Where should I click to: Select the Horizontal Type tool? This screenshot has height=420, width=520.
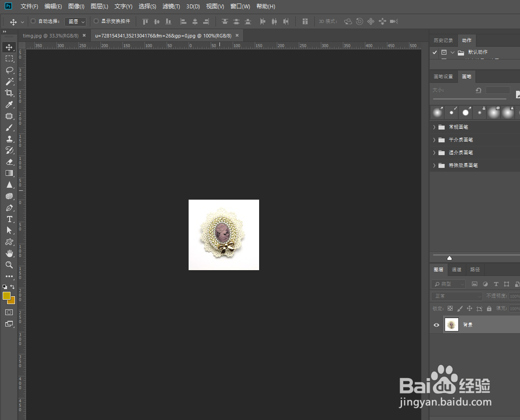(x=10, y=219)
